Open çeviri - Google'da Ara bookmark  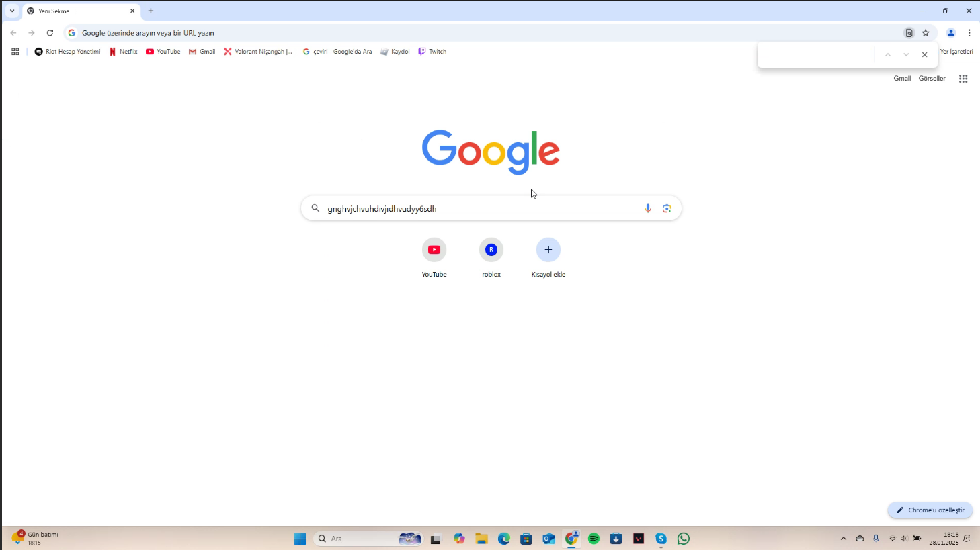(337, 52)
